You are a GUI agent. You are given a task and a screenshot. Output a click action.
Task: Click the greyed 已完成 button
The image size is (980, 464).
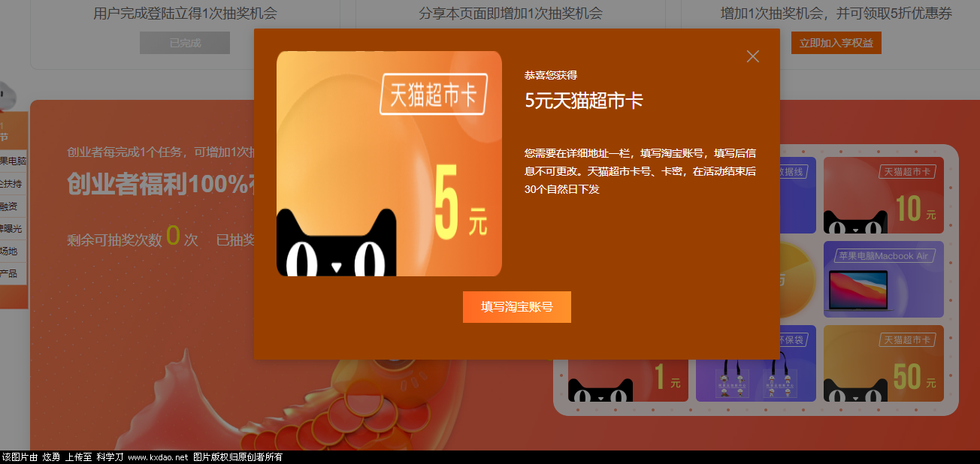click(x=185, y=43)
